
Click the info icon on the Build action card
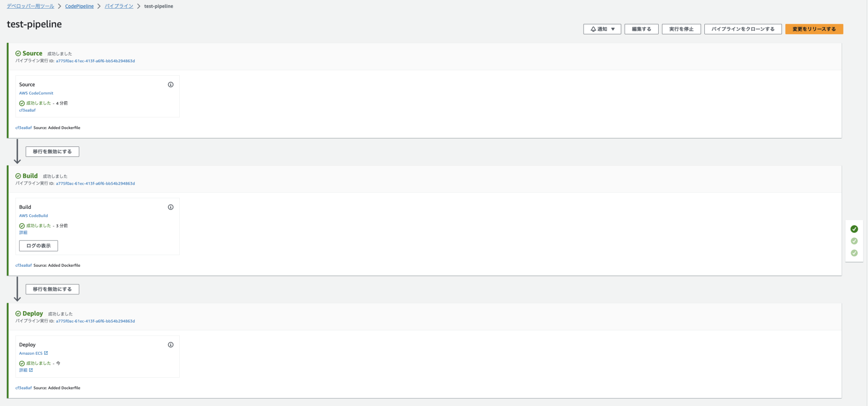click(x=171, y=207)
